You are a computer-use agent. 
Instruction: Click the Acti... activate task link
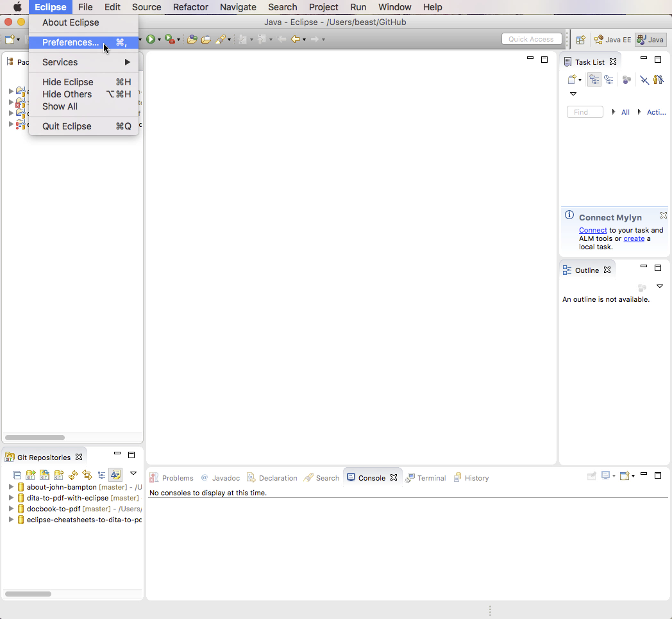pyautogui.click(x=656, y=112)
